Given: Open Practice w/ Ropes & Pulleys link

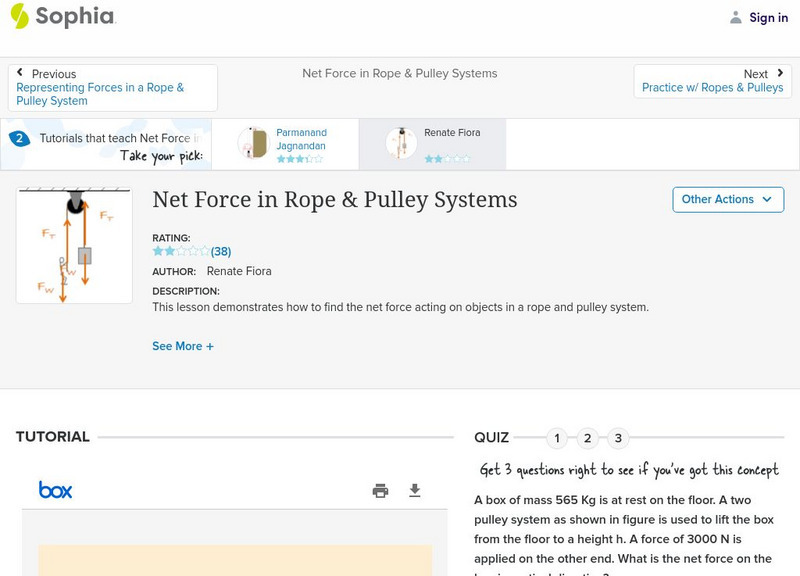Looking at the screenshot, I should (712, 88).
